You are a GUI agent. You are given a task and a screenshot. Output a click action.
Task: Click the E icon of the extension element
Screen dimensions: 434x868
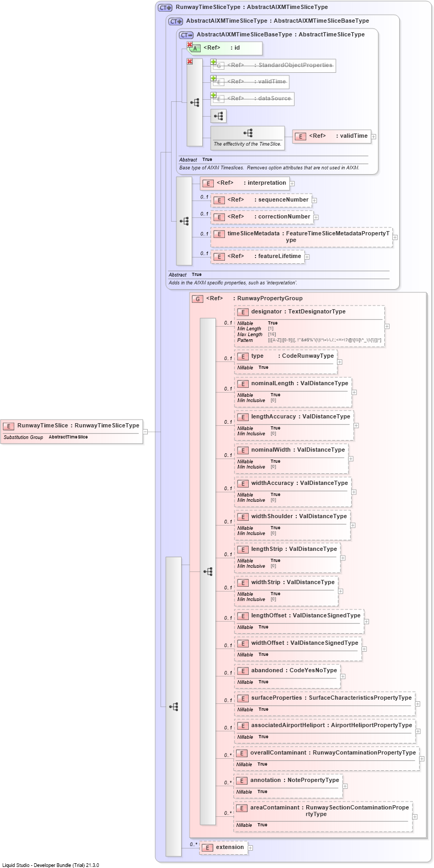(207, 847)
